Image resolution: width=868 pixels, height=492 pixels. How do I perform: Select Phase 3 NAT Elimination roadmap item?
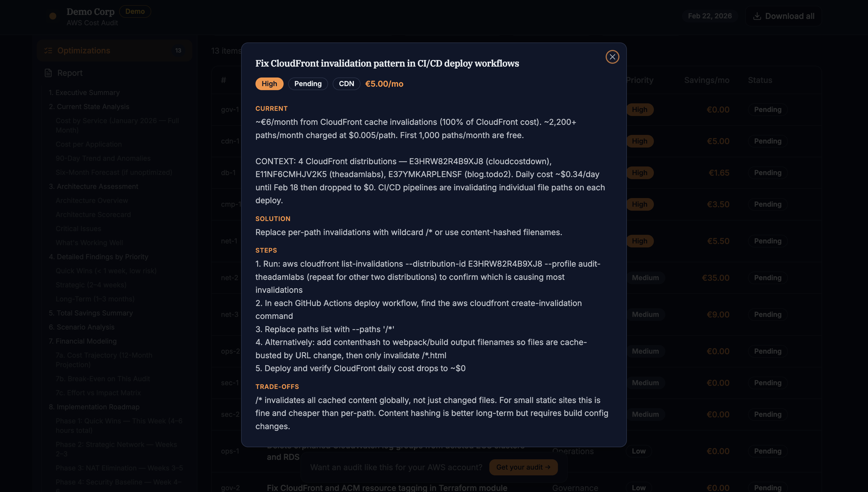pyautogui.click(x=119, y=468)
